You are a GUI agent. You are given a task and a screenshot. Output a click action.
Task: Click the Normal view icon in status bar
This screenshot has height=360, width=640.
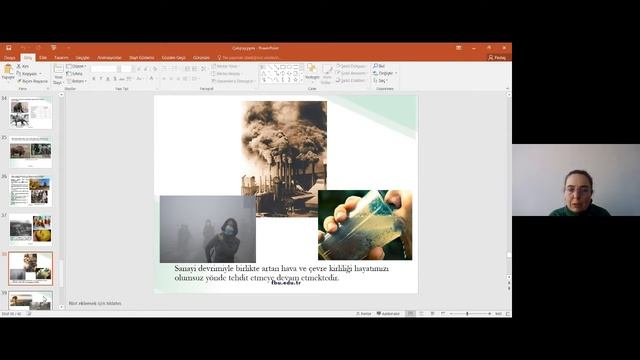pyautogui.click(x=411, y=314)
